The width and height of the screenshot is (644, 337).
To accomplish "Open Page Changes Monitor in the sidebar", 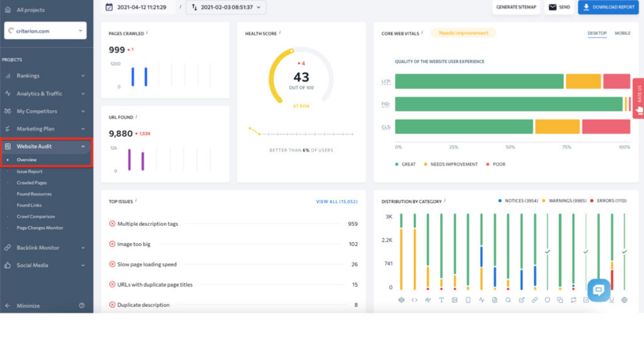I will (x=40, y=228).
